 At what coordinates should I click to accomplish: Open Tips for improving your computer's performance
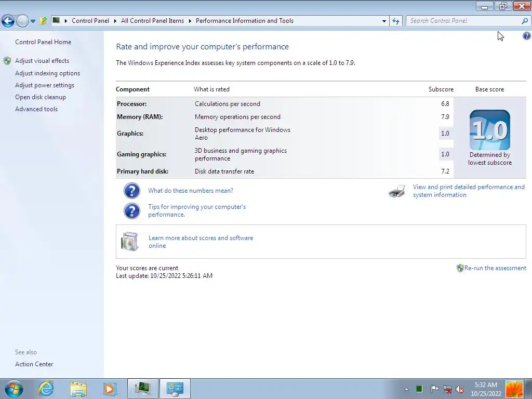pyautogui.click(x=197, y=210)
